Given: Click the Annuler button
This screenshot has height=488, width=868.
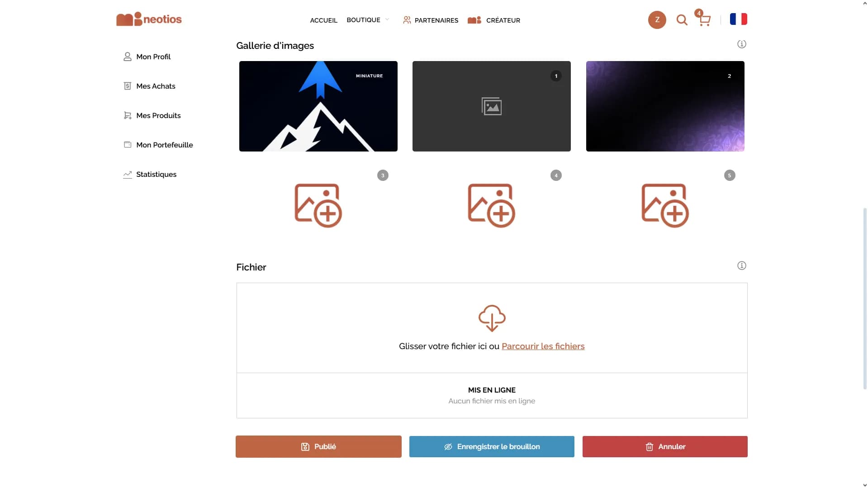Looking at the screenshot, I should click(x=665, y=447).
